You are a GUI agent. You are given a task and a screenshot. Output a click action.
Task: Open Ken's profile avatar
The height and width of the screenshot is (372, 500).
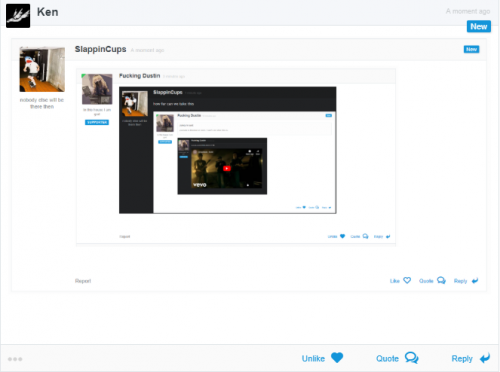pos(18,16)
